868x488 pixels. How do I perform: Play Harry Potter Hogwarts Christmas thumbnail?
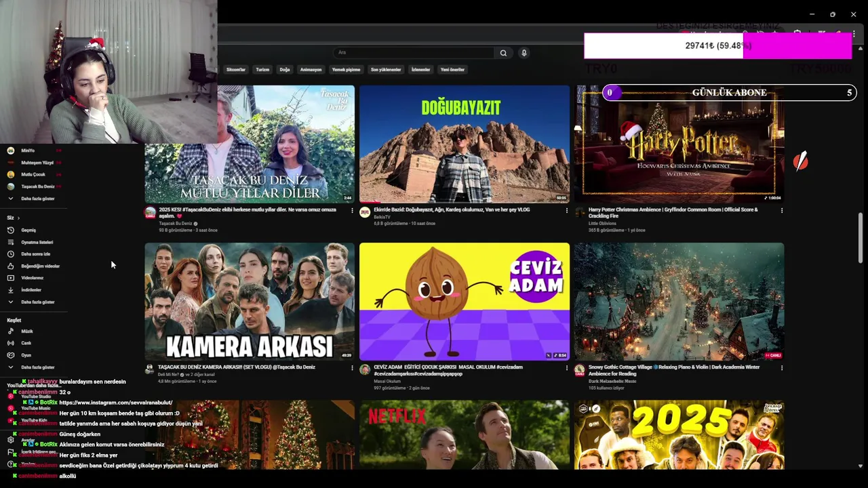tap(679, 144)
